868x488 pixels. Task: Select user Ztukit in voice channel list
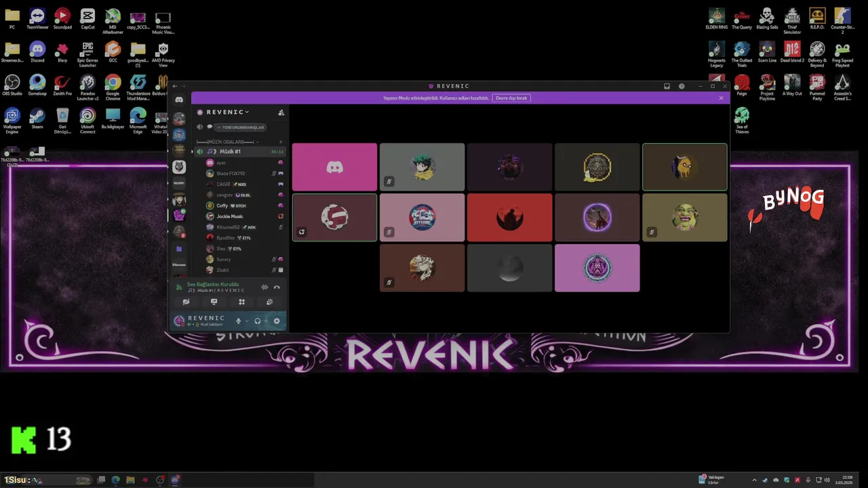click(x=244, y=270)
